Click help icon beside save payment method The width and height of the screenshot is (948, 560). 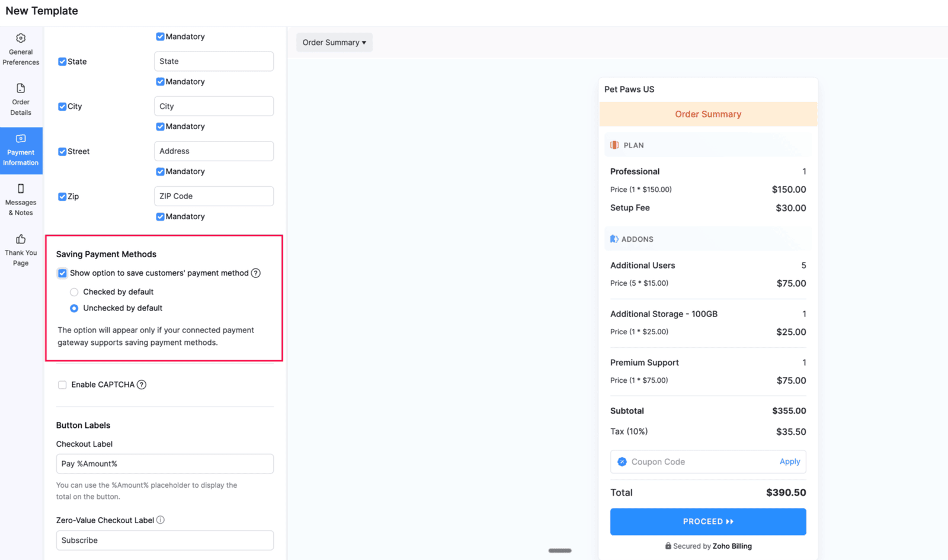pyautogui.click(x=256, y=273)
